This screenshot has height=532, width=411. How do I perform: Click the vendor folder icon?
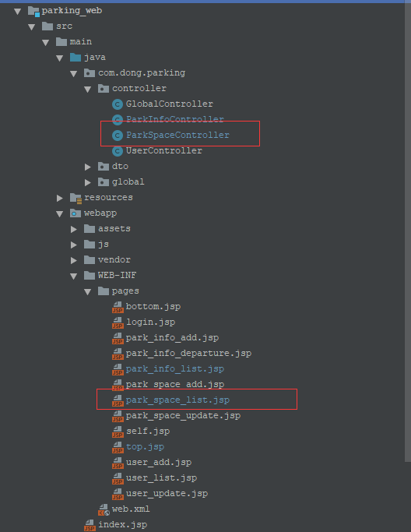[90, 260]
